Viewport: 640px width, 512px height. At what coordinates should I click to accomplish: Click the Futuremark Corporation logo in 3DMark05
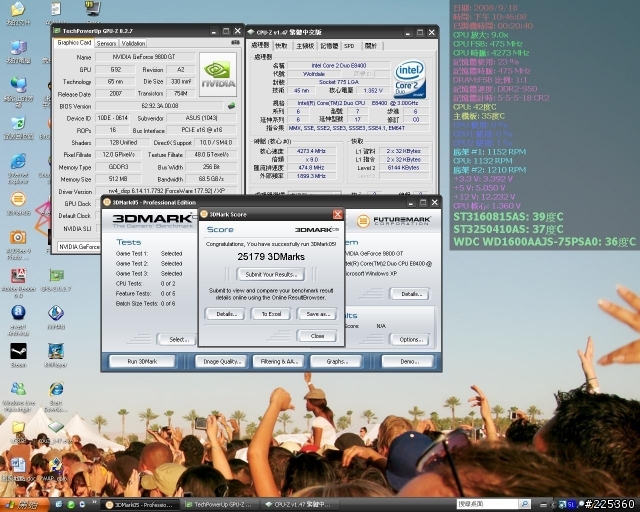[394, 221]
